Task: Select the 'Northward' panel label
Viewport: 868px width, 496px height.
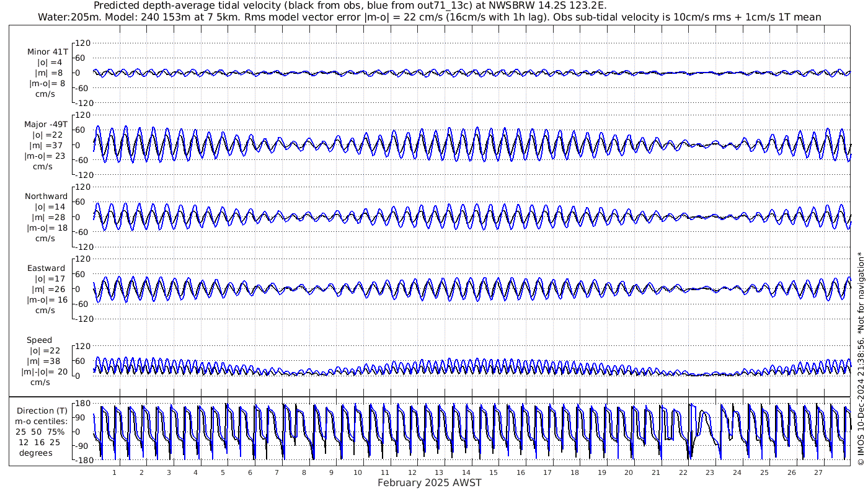Action: (x=46, y=196)
